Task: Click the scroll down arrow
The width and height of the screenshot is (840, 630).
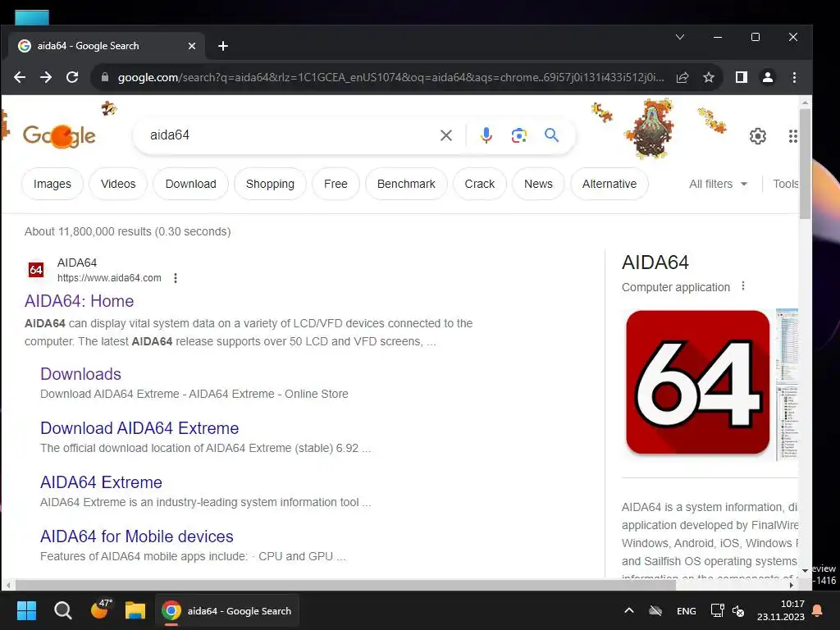Action: pyautogui.click(x=806, y=571)
